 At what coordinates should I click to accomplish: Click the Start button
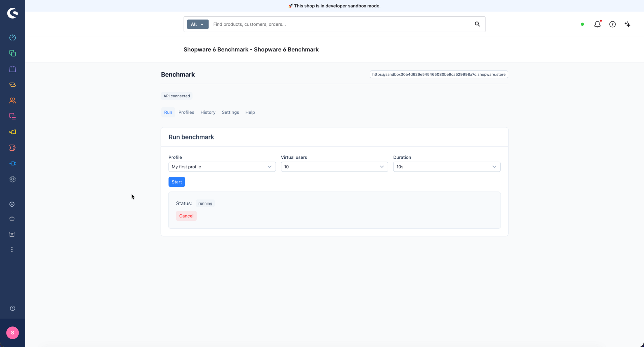pyautogui.click(x=177, y=182)
